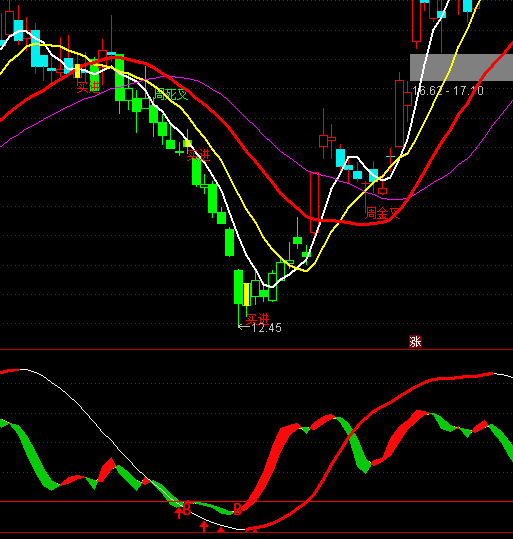The height and width of the screenshot is (539, 513).
Task: Click the 买进 label in the mid downtrend
Action: [198, 155]
